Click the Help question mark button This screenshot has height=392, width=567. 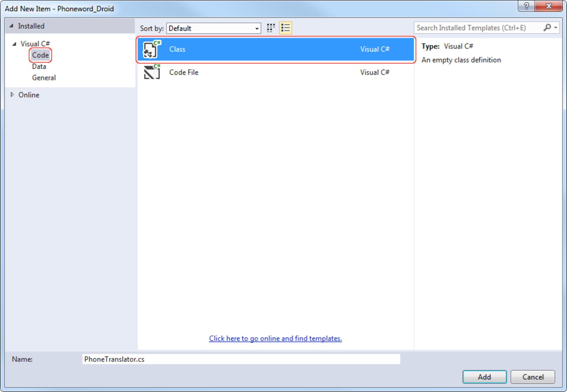click(526, 6)
